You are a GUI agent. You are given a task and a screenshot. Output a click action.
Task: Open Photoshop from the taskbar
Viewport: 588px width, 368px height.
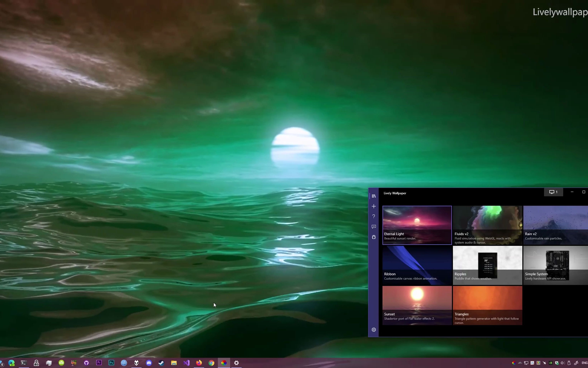[111, 363]
